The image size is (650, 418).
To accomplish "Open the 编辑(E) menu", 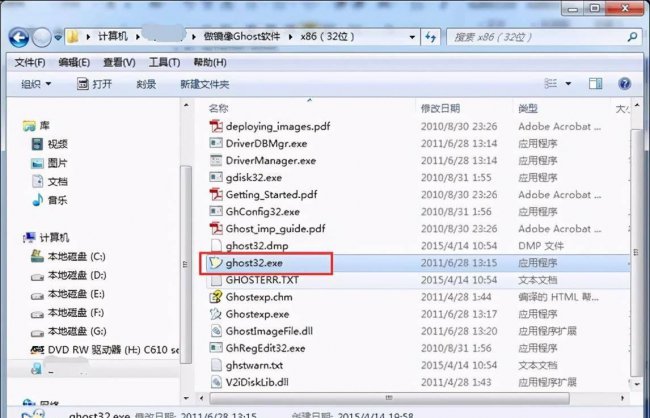I will (74, 63).
